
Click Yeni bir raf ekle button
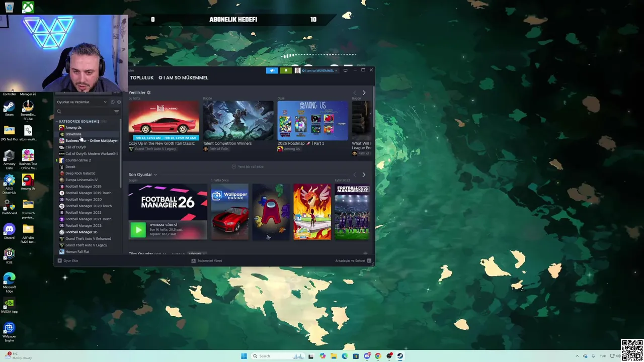tap(248, 166)
